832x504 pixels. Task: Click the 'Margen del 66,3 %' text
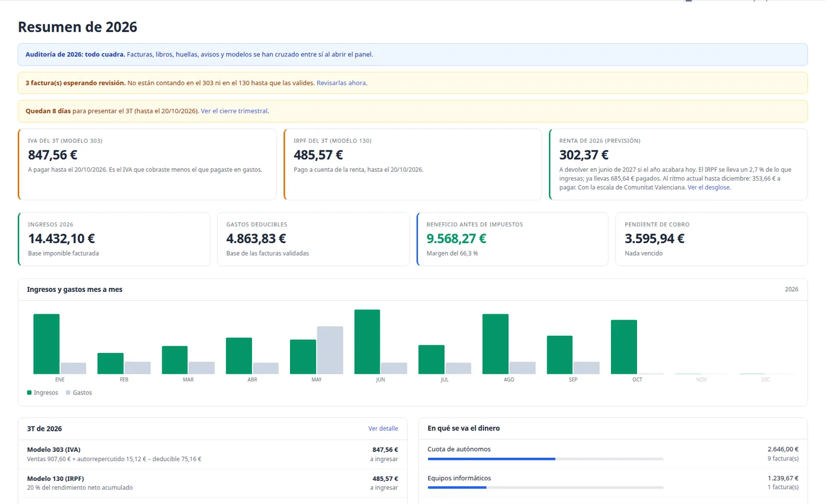point(452,253)
